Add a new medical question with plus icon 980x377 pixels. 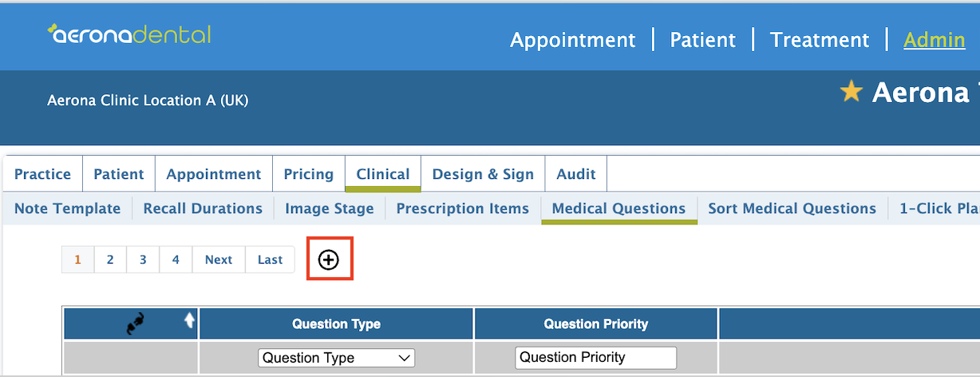(x=329, y=259)
